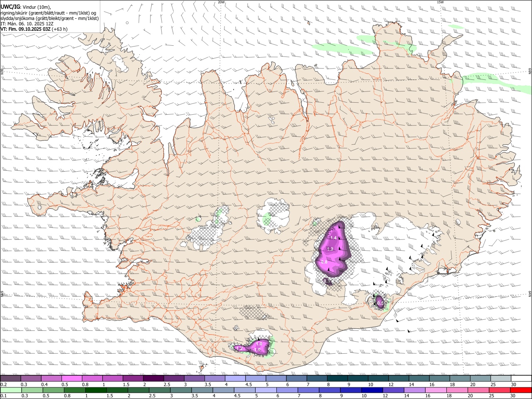532x399 pixels.
Task: Click the "30" label in the bottom legend row
Action: click(513, 396)
